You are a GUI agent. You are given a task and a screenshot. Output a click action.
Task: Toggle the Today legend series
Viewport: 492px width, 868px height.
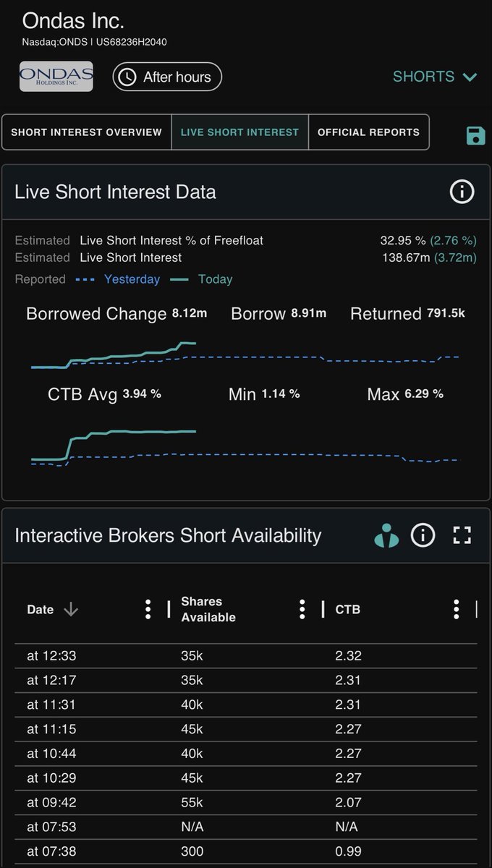pyautogui.click(x=201, y=279)
